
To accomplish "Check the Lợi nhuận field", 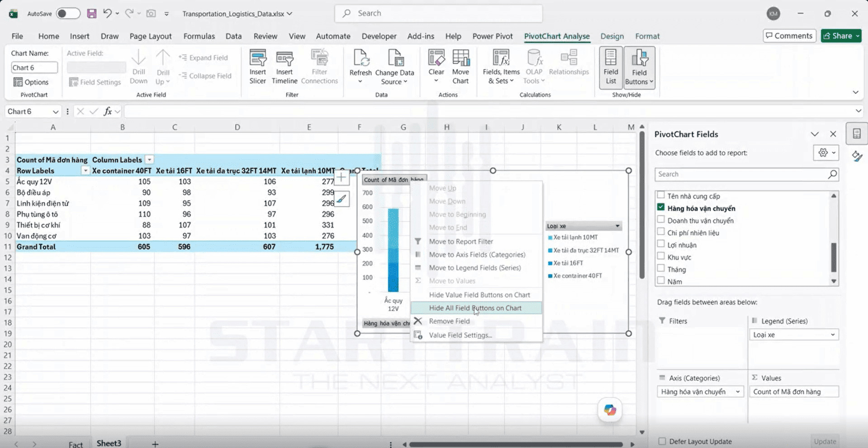I will click(x=661, y=244).
